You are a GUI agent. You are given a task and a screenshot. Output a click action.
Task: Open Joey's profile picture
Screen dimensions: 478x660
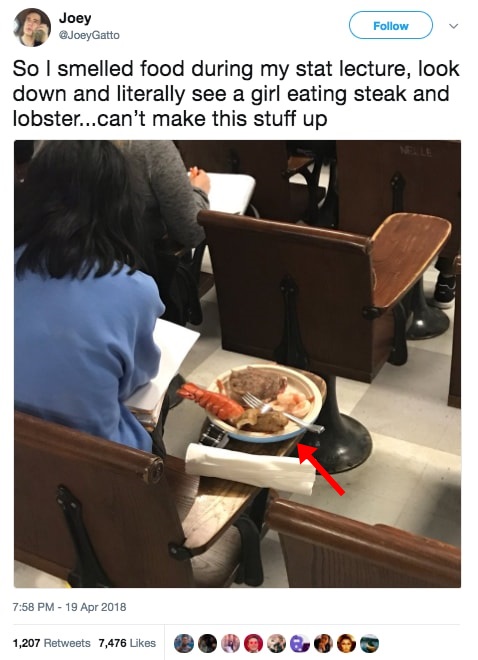point(32,27)
